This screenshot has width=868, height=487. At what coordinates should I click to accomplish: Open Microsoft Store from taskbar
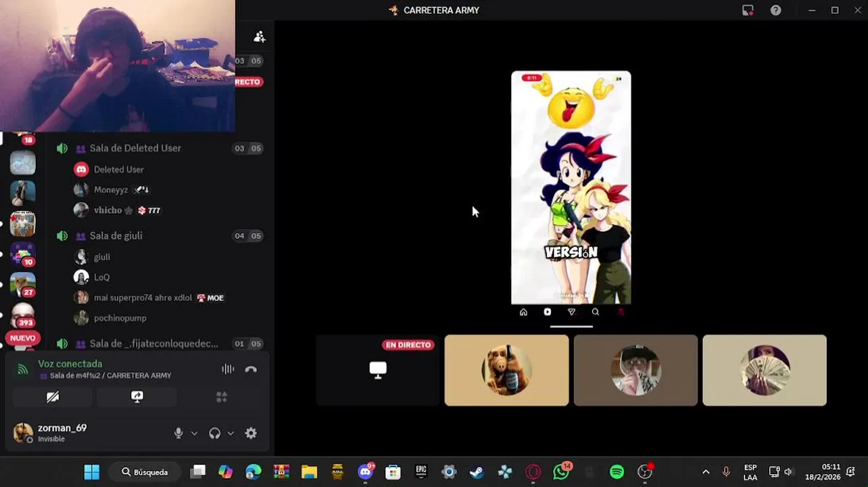(x=393, y=472)
